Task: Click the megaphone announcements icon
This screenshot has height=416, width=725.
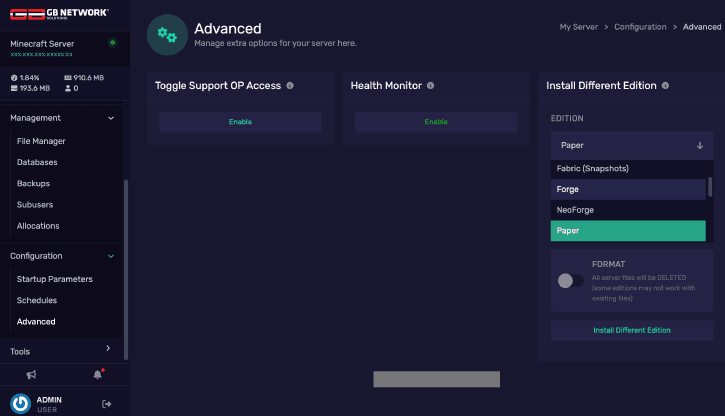Action: (x=31, y=374)
